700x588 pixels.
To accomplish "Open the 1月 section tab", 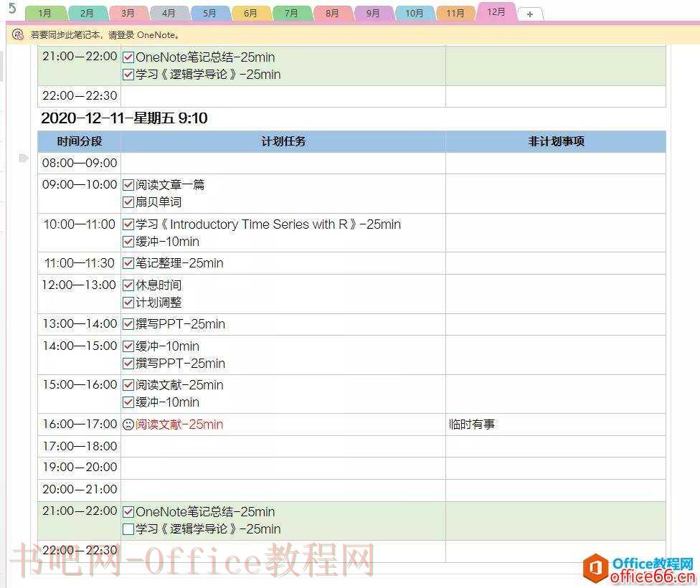I will coord(45,13).
